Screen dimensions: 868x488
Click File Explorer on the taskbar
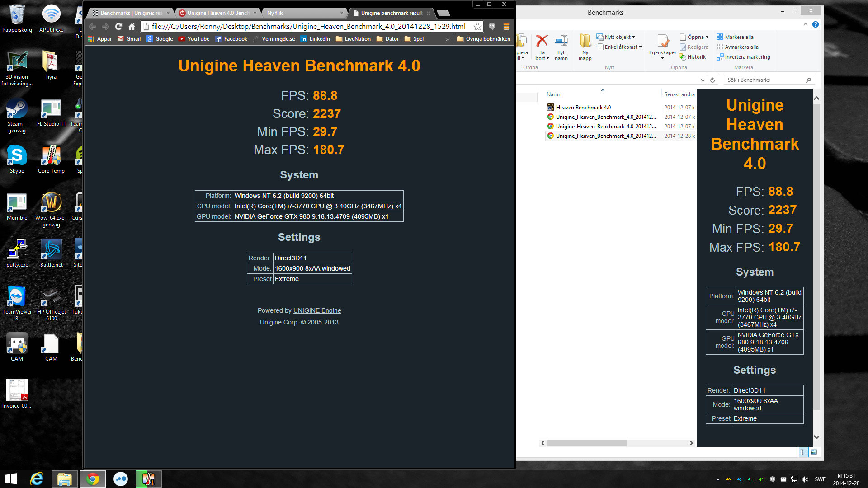point(64,479)
